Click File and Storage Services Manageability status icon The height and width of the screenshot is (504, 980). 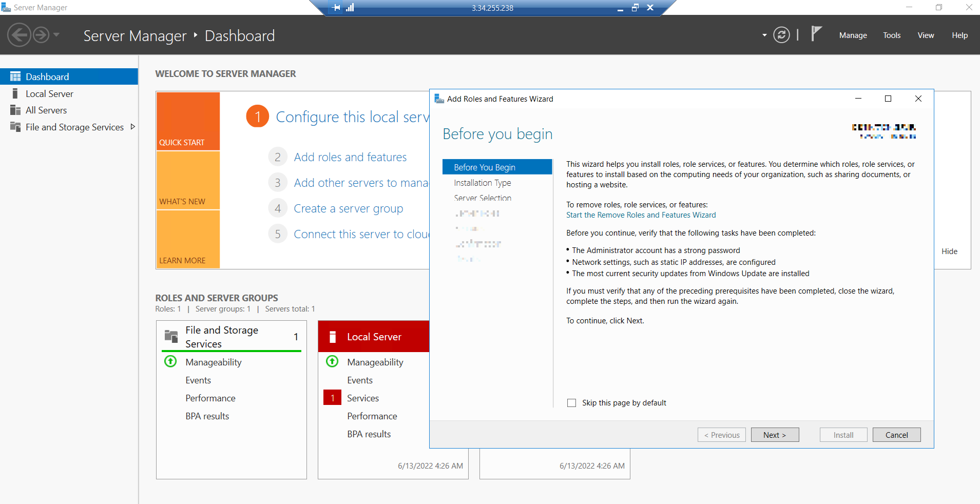coord(170,361)
